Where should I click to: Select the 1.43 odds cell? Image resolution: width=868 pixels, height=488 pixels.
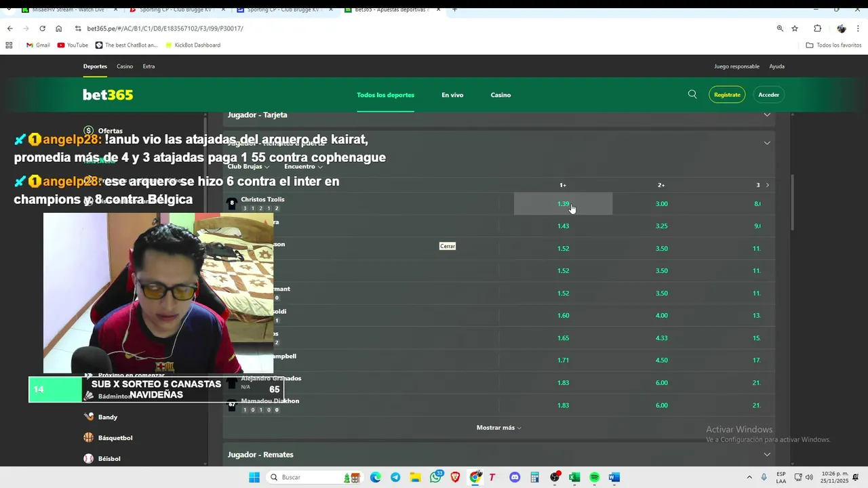(x=563, y=226)
